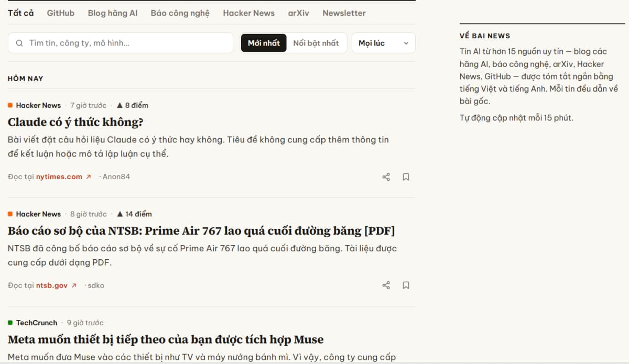Screen dimensions: 629x364
Task: Select the Nổi bật nhất sort option
Action: [316, 43]
